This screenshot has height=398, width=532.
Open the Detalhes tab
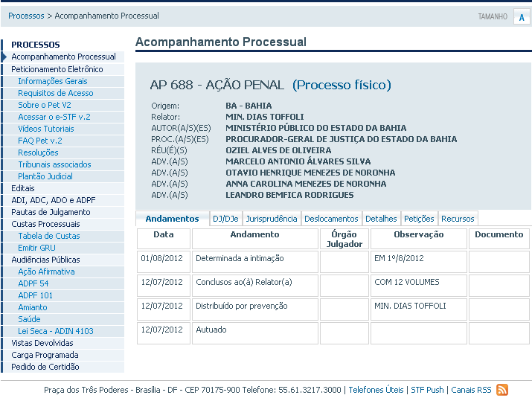[x=381, y=219]
